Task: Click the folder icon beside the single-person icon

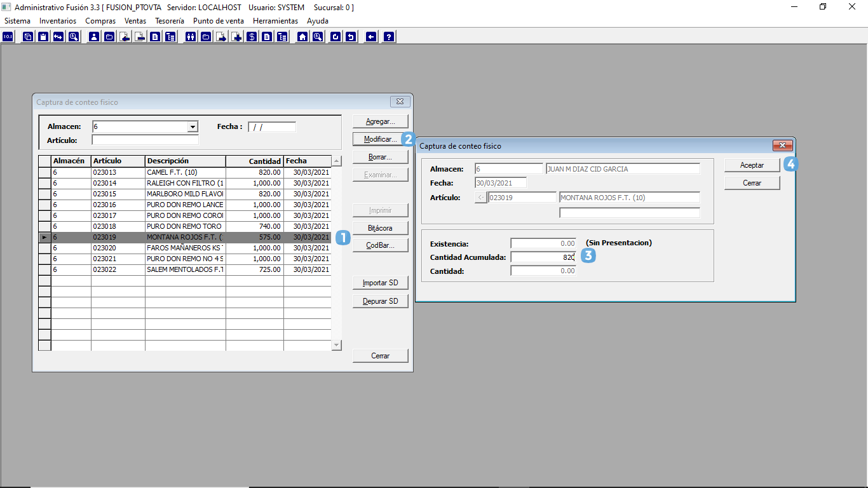Action: 109,37
